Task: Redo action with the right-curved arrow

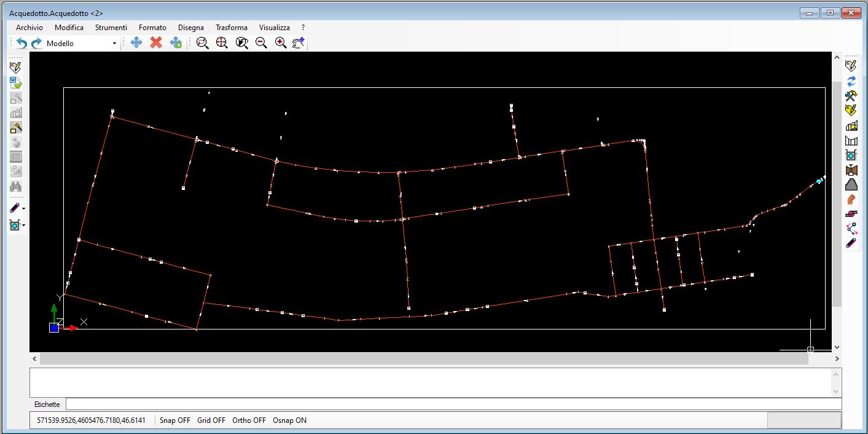Action: 37,43
